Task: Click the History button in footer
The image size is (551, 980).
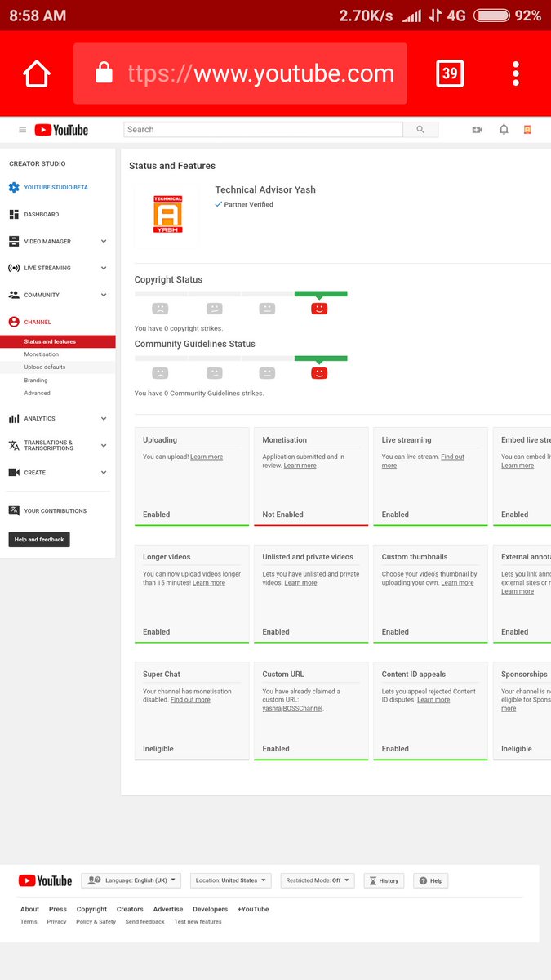Action: coord(384,880)
